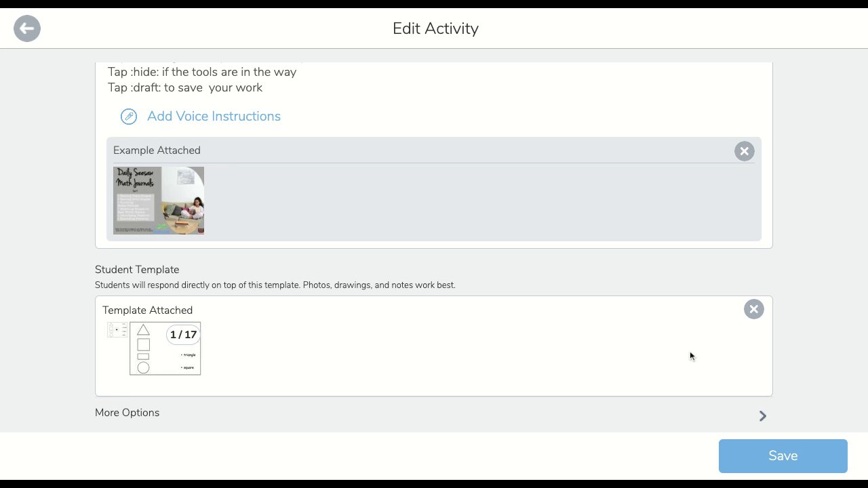Save the activity
Image resolution: width=868 pixels, height=488 pixels.
783,456
